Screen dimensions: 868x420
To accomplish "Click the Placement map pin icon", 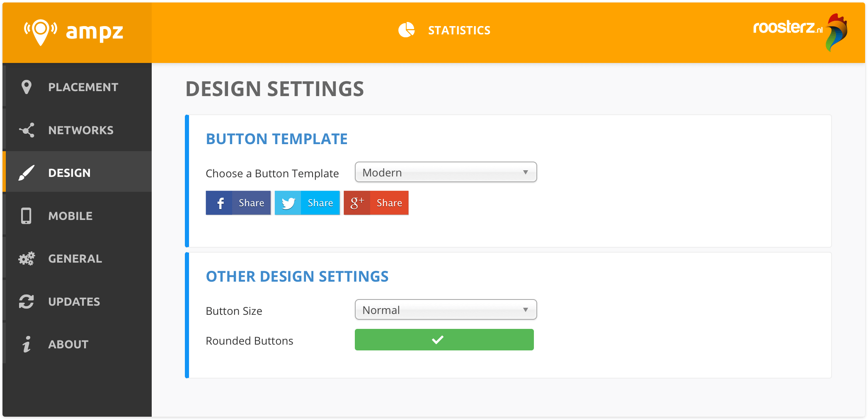I will tap(27, 87).
